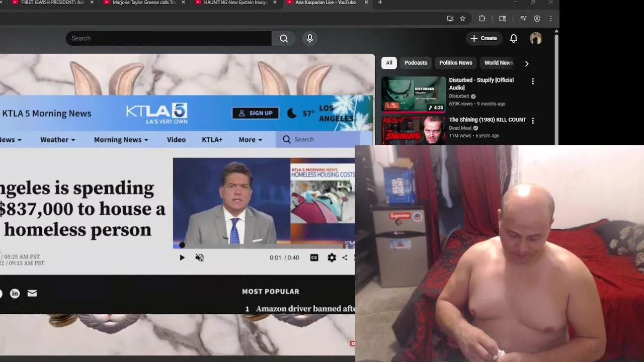
Task: Open options for The Shining KILL COUNT video
Action: pyautogui.click(x=533, y=121)
